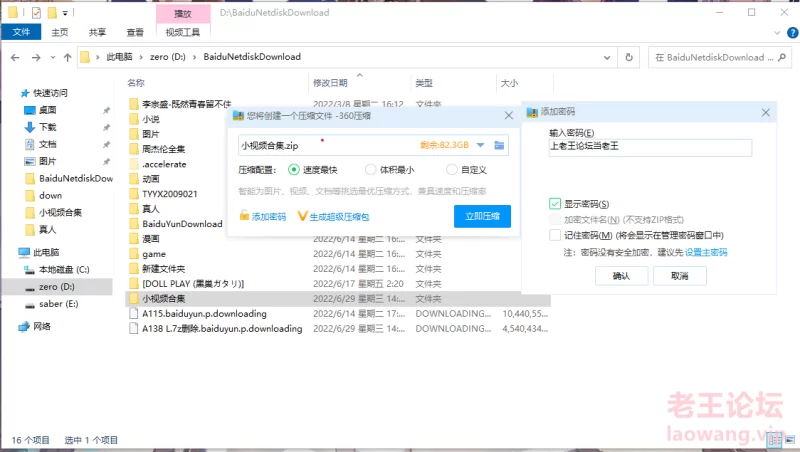Open the archive path dropdown arrow
800x452 pixels.
481,146
